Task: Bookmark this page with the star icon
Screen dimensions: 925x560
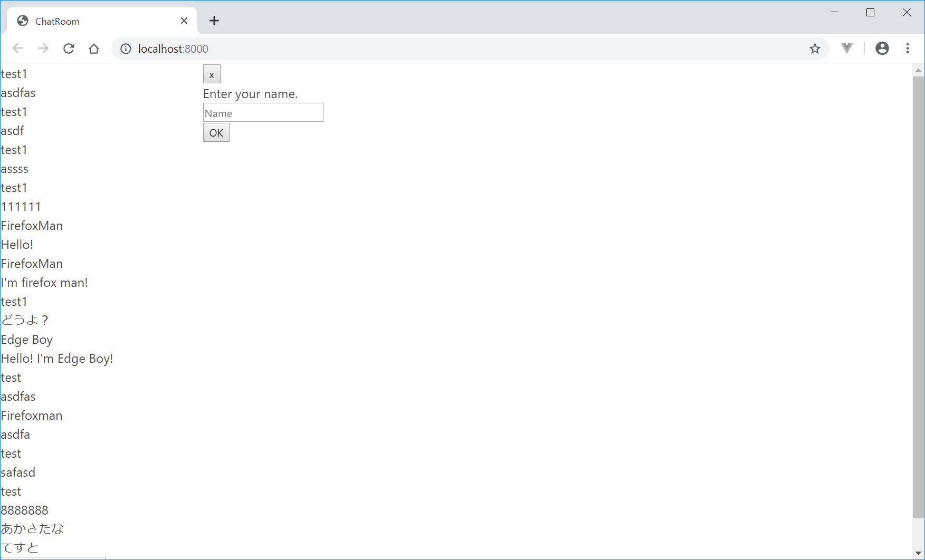Action: point(815,49)
